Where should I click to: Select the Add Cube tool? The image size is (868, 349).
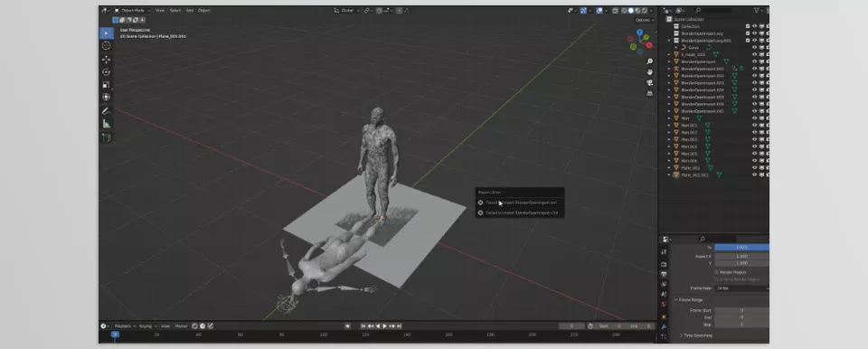107,137
